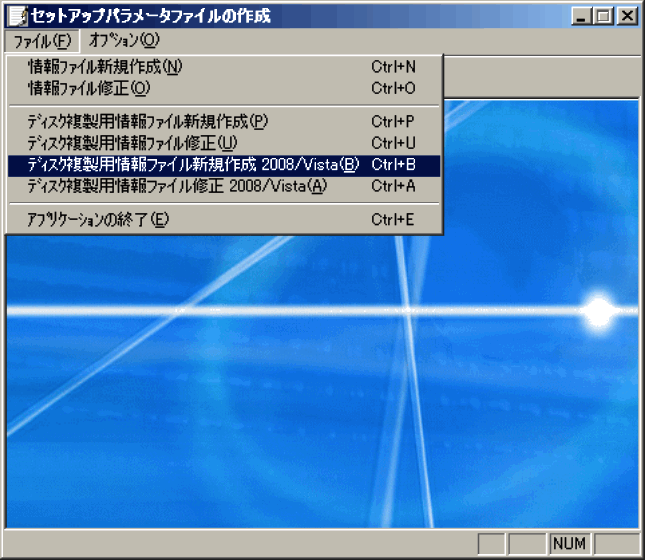Choose ディスク複製用情報ファイル修正 2008/Vista(A)

click(x=224, y=186)
